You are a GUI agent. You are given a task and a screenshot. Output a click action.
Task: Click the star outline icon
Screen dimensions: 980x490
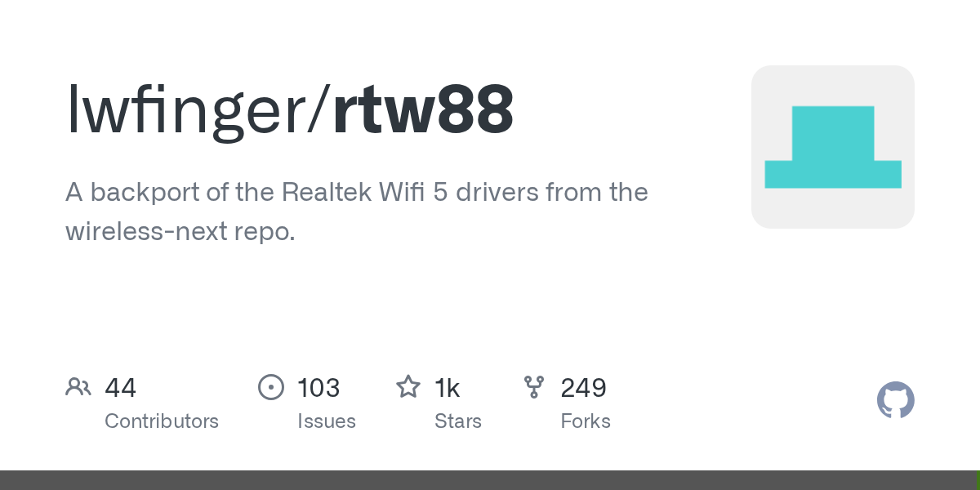pyautogui.click(x=408, y=387)
